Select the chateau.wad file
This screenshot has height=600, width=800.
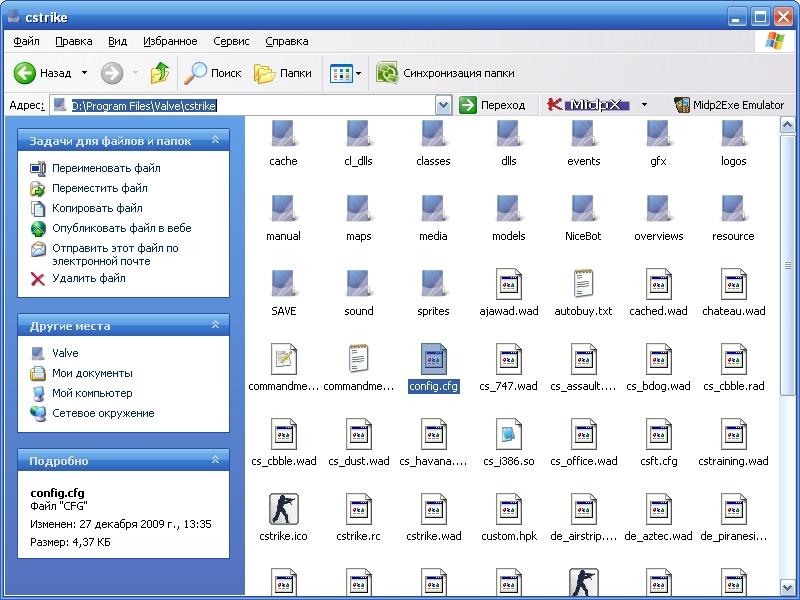pyautogui.click(x=734, y=293)
